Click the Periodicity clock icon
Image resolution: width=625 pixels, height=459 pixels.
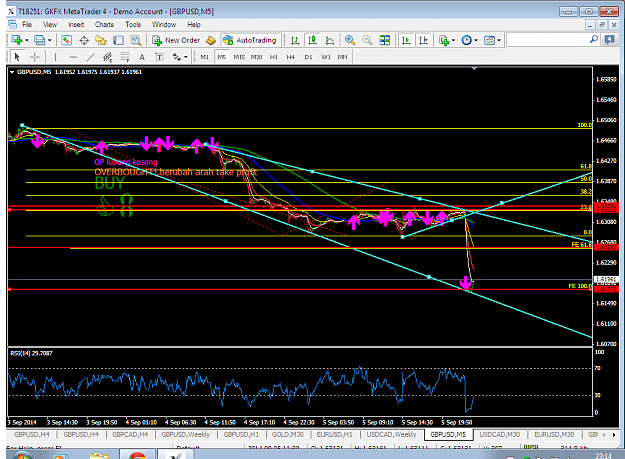pos(466,40)
